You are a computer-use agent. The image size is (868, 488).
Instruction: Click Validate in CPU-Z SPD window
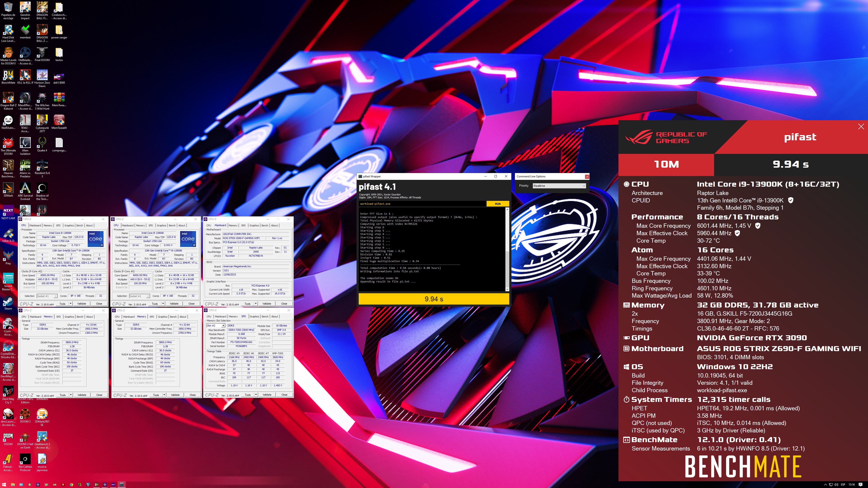click(x=267, y=395)
